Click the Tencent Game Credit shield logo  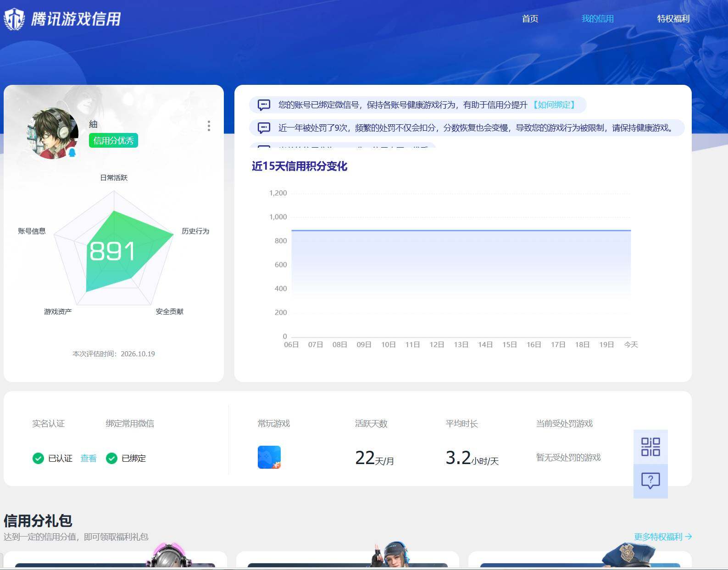14,19
